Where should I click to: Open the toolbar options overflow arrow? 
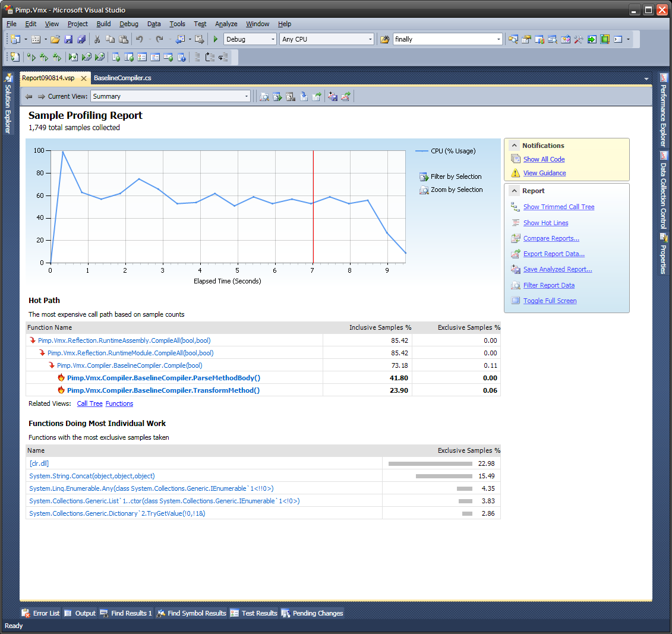(x=628, y=39)
